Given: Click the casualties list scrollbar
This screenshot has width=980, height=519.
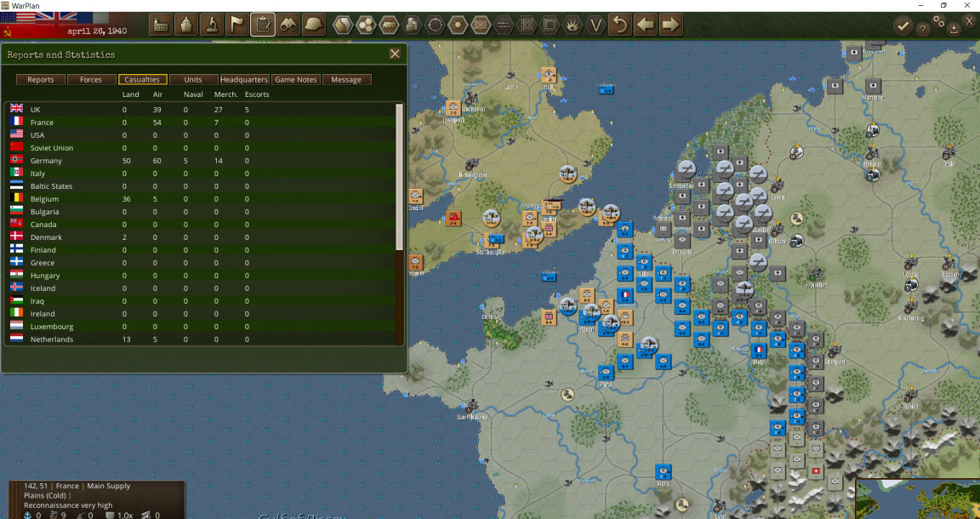Looking at the screenshot, I should coord(400,177).
